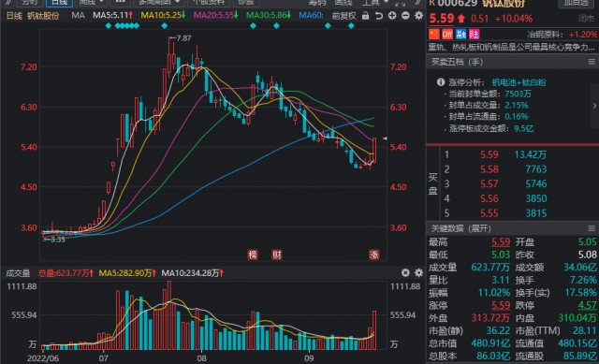Toggle the 前复权 price adjustment option
The image size is (599, 364).
coord(343,16)
